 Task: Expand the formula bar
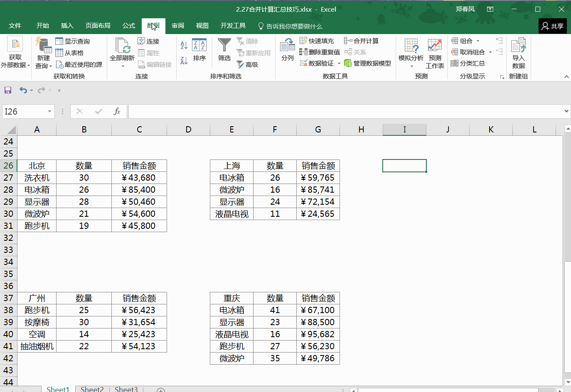pos(566,111)
